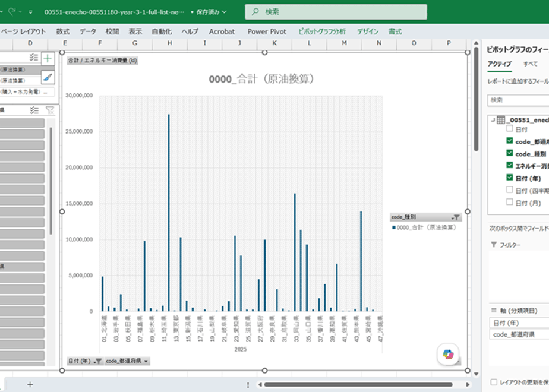Click the 30,000,000 value axis label
Viewport: 549px width, 392px height.
tap(79, 96)
